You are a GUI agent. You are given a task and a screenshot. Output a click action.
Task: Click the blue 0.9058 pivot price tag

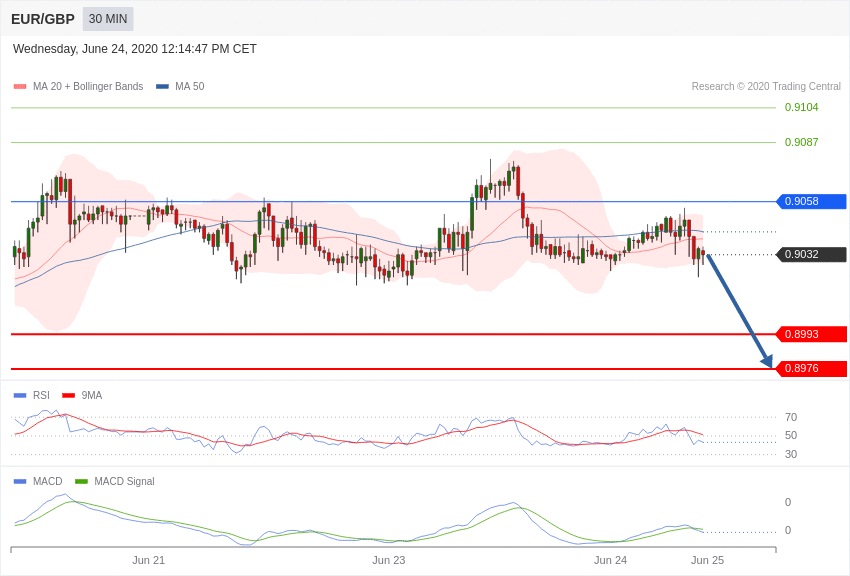pos(812,202)
